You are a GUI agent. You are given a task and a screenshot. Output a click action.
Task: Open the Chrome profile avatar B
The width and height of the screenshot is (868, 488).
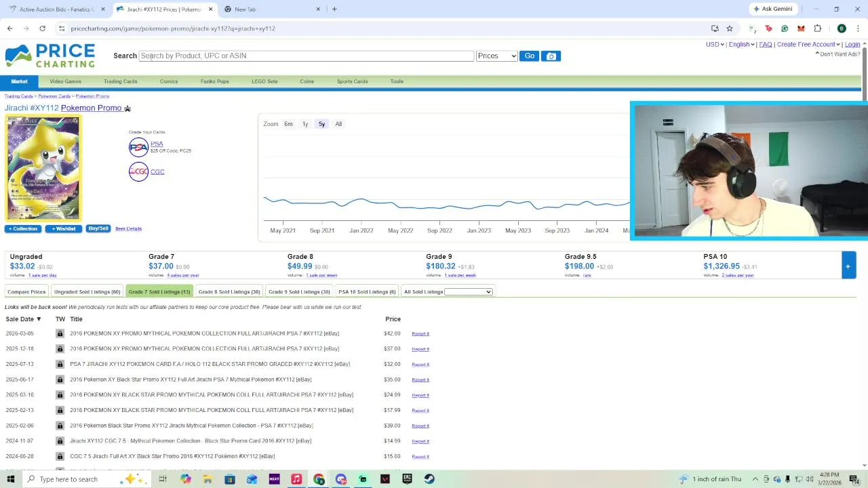(842, 28)
